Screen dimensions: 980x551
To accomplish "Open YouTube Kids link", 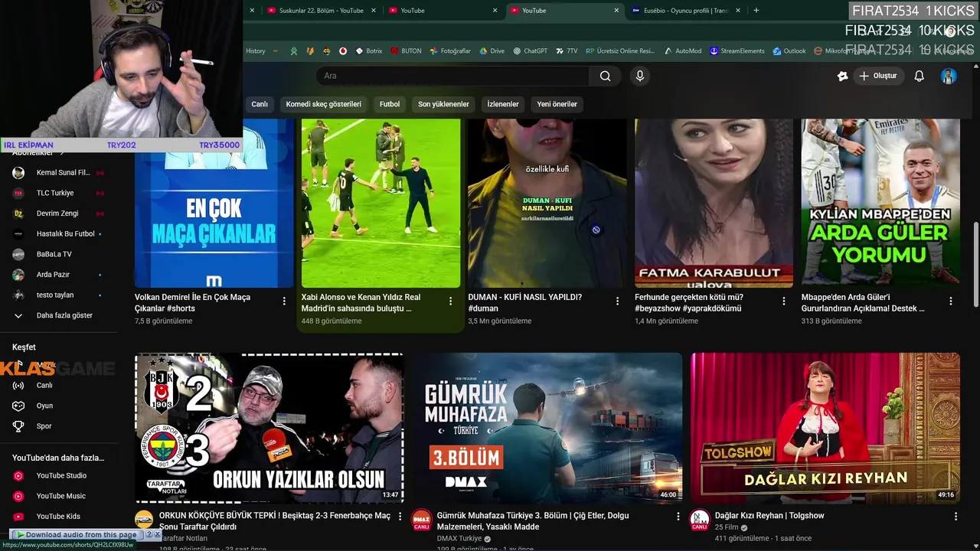I will coord(58,517).
